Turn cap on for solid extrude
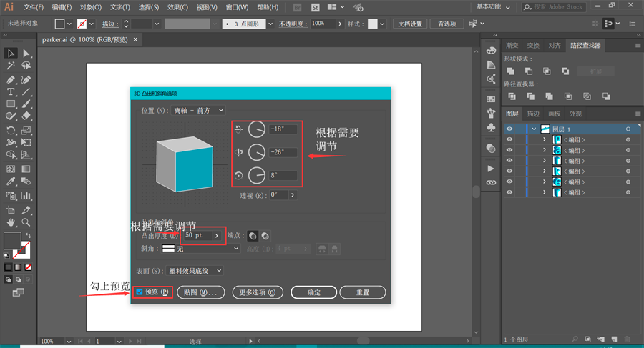This screenshot has height=348, width=644. [x=253, y=236]
